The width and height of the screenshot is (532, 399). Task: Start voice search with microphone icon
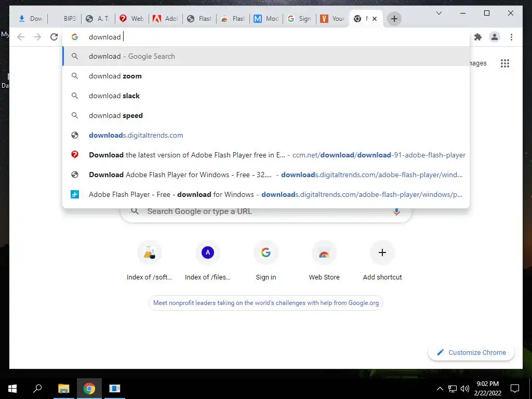coord(396,212)
